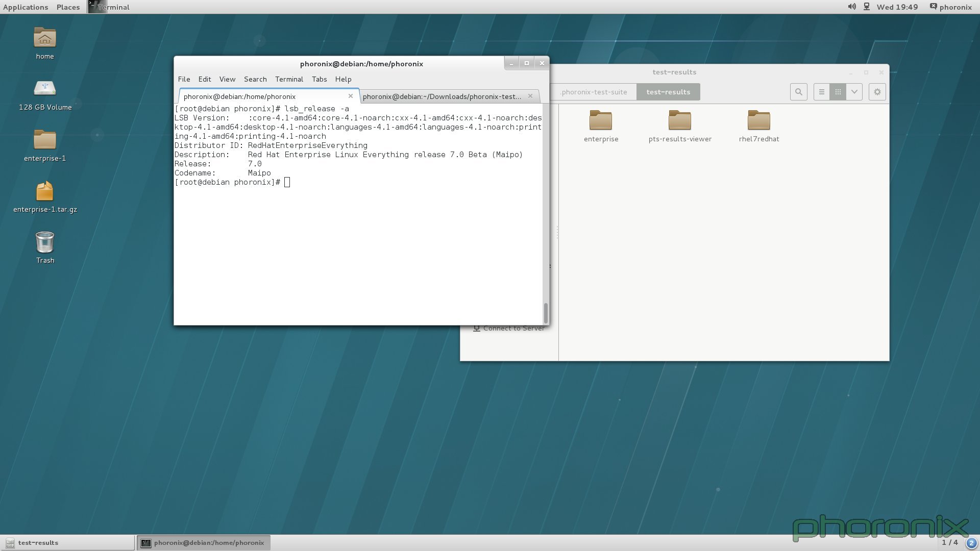Click the network icon in top panel
980x551 pixels.
(867, 7)
